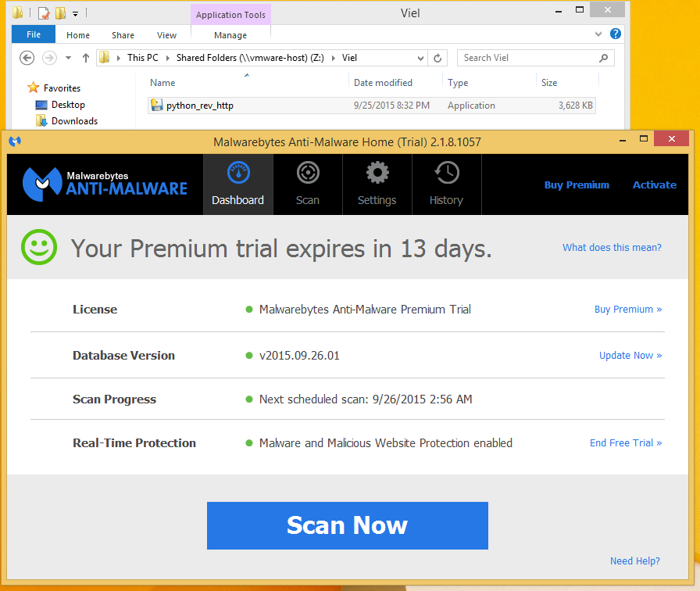Click Malwarebytes Anti-Malware Premium Trial license text
The image size is (700, 591).
point(365,309)
